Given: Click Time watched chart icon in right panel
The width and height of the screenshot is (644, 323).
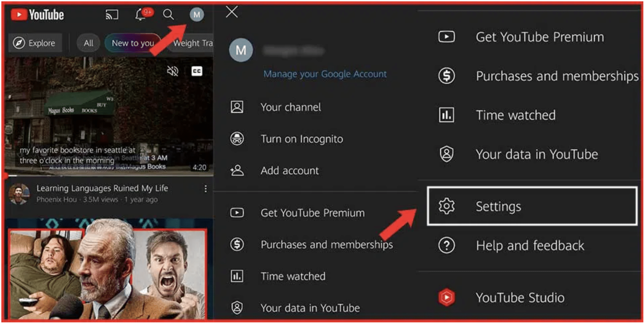Looking at the screenshot, I should point(446,115).
